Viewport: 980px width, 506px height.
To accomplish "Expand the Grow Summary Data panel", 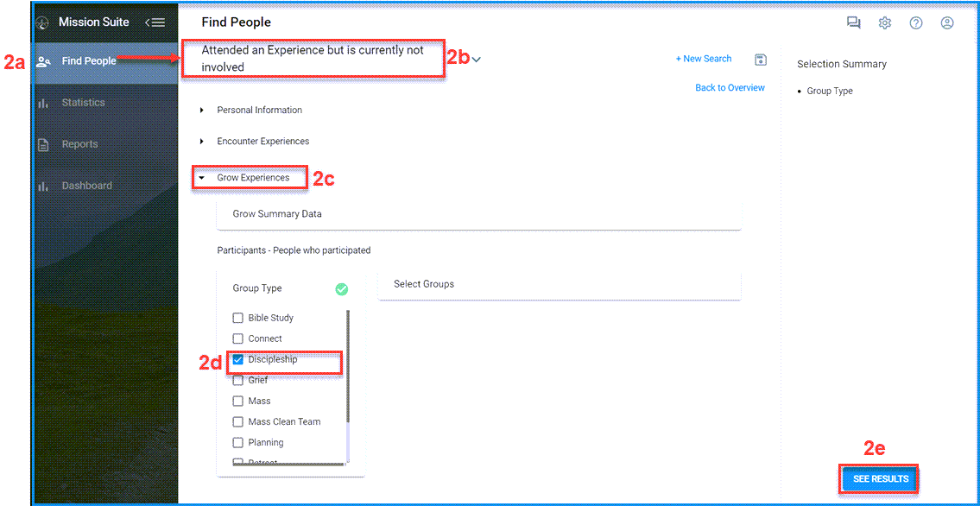I will (478, 214).
